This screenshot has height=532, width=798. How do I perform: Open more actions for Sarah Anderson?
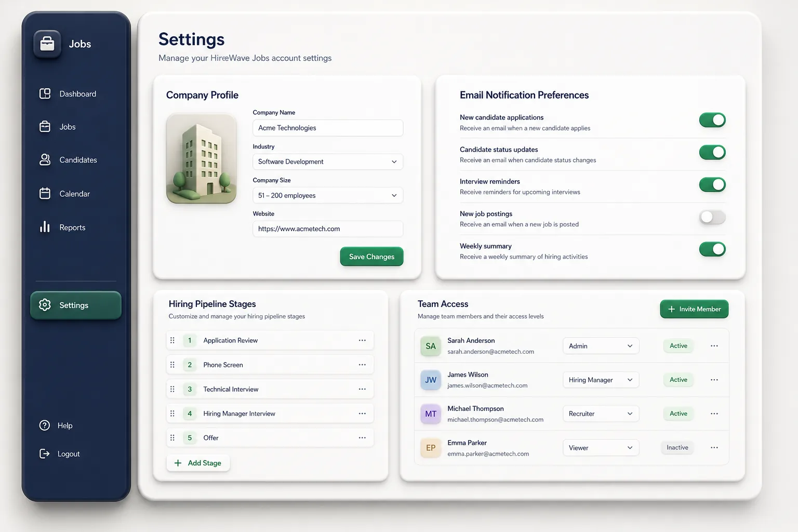(714, 346)
